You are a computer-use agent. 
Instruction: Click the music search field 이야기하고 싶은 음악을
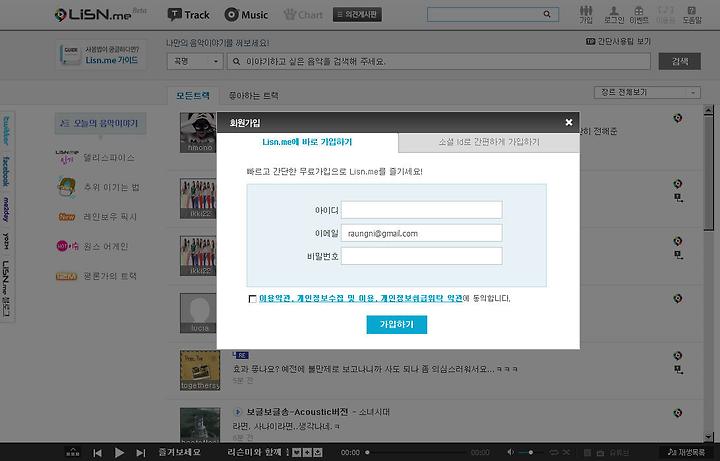439,61
